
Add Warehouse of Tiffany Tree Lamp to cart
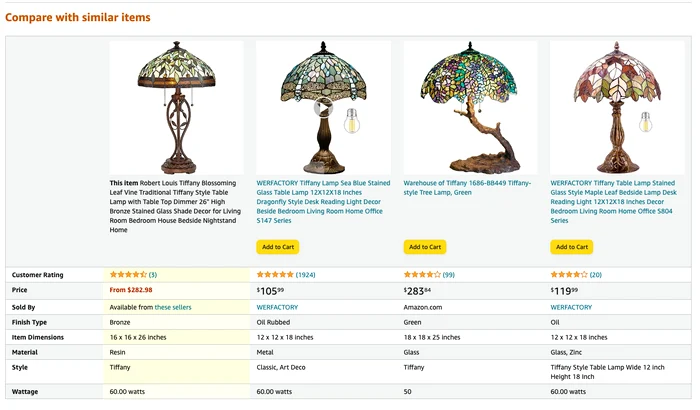pyautogui.click(x=425, y=247)
